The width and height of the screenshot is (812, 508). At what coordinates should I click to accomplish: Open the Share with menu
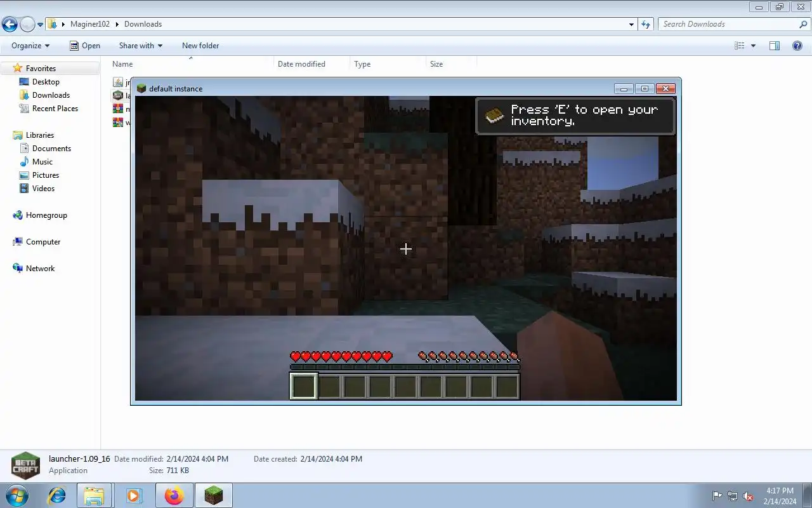pos(140,46)
